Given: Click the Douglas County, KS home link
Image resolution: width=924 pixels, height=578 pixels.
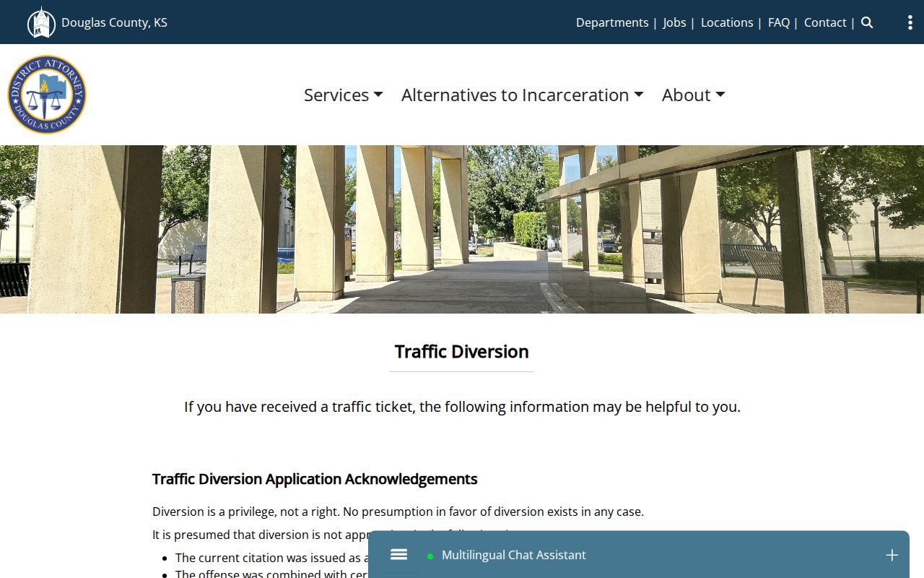Looking at the screenshot, I should pyautogui.click(x=114, y=22).
